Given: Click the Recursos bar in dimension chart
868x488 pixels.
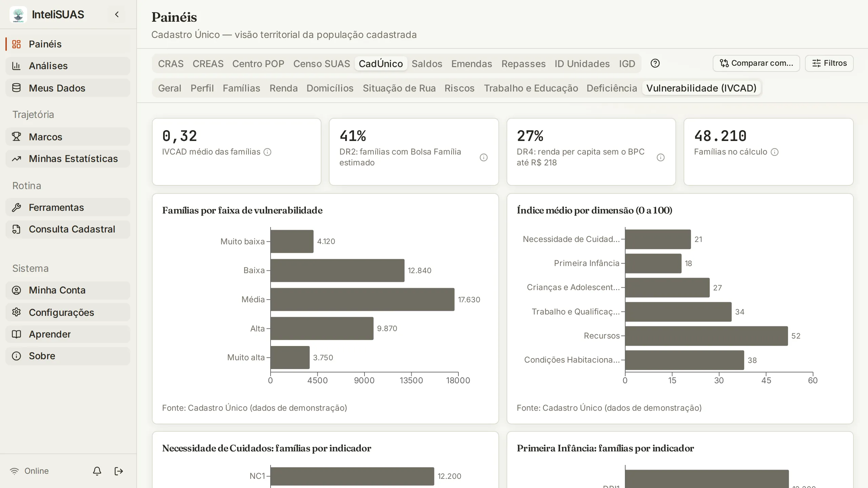Looking at the screenshot, I should (707, 336).
